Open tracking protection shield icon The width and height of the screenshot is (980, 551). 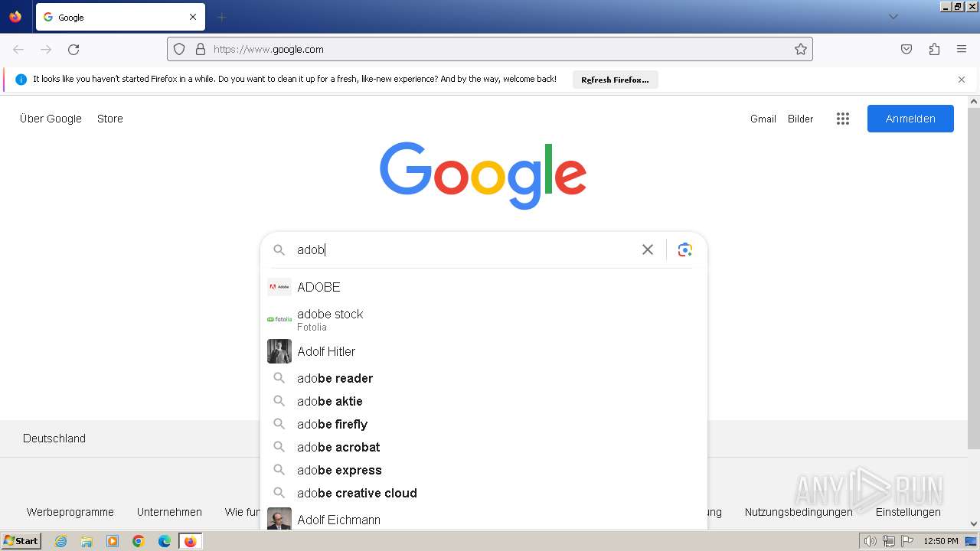tap(179, 49)
